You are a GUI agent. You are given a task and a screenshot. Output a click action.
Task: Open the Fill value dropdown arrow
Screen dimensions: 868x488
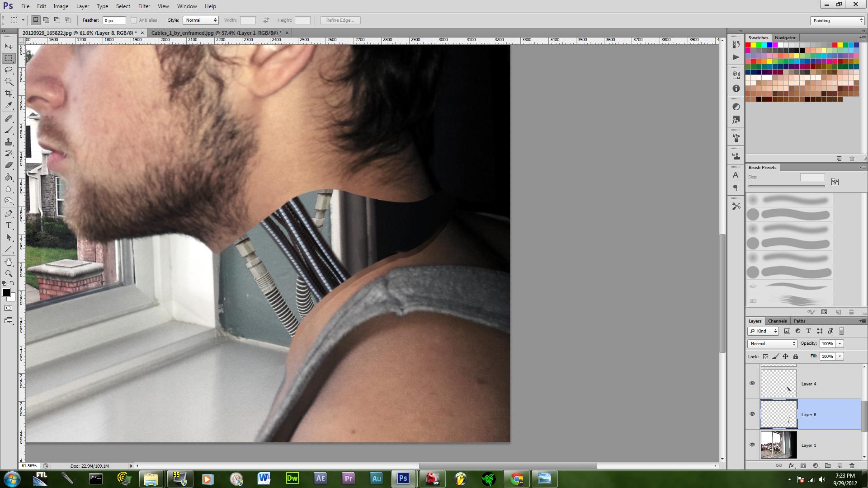tap(840, 357)
